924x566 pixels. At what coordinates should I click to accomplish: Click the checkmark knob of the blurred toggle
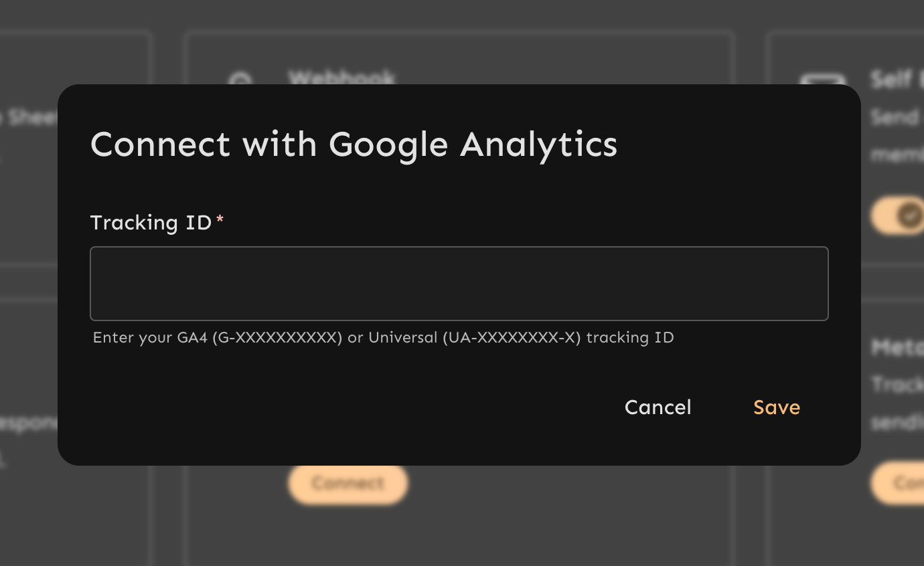910,215
